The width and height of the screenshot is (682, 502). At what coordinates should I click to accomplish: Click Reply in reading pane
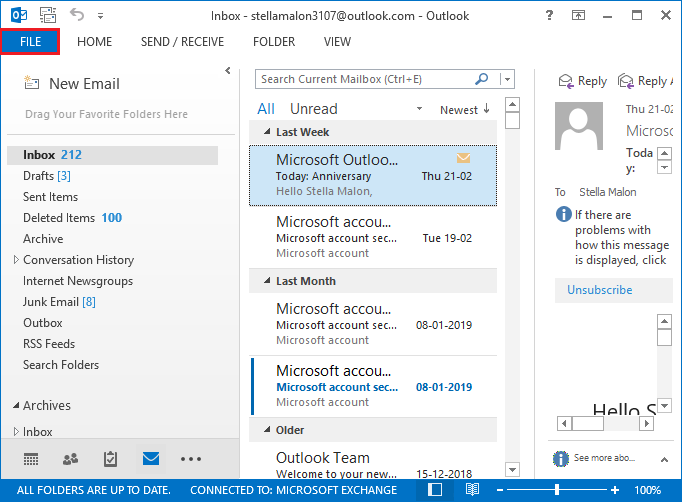point(583,81)
